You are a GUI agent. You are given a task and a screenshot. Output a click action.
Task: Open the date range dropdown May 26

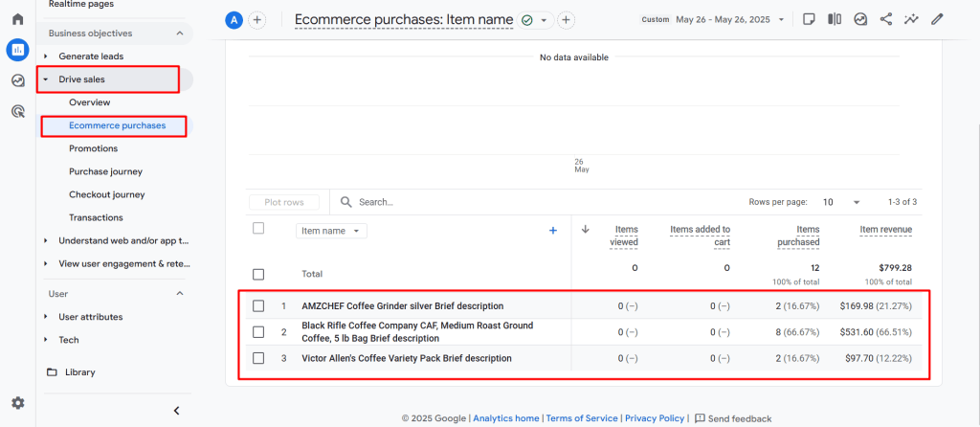[x=729, y=19]
